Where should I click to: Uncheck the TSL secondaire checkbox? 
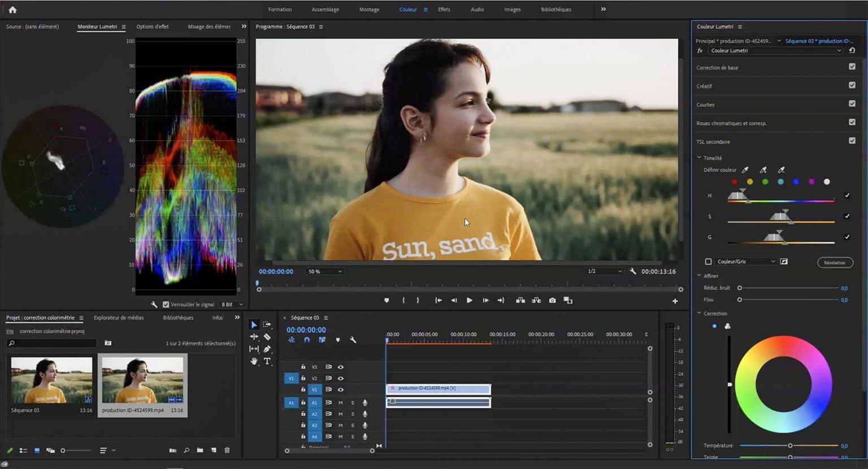pos(852,141)
